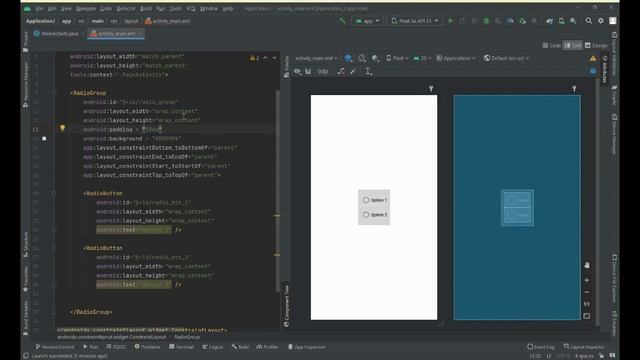Open the File menu

39,8
